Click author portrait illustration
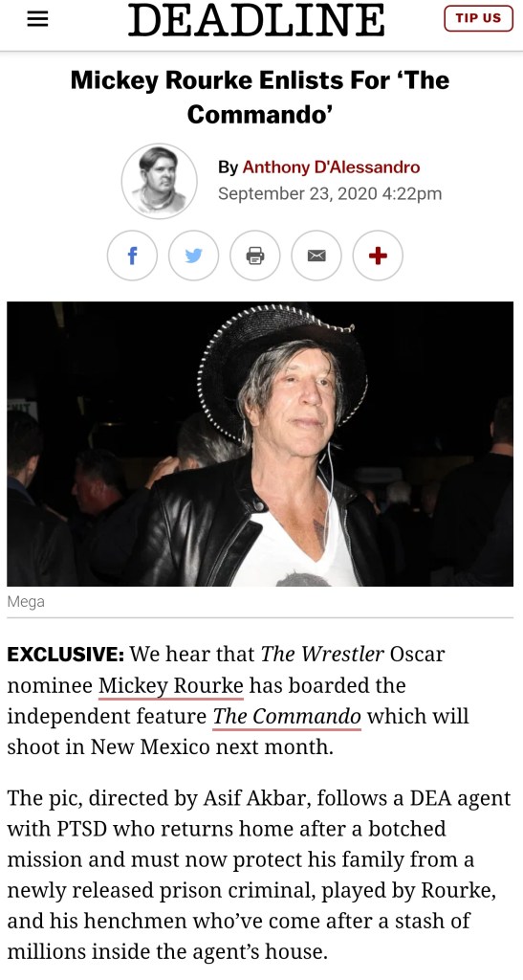 point(159,181)
